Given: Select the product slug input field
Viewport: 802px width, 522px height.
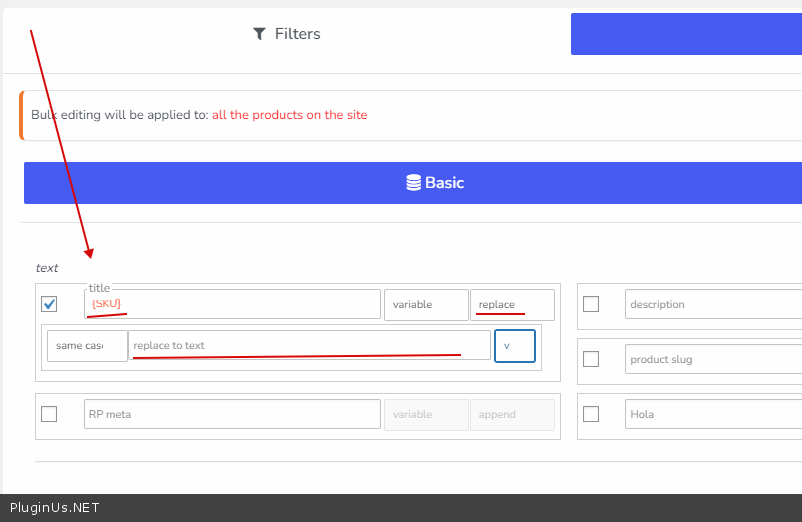Looking at the screenshot, I should (714, 359).
